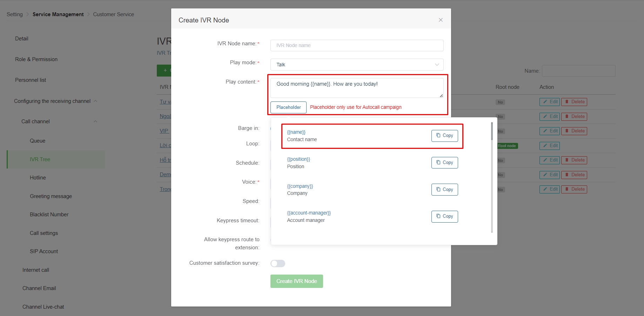Image resolution: width=644 pixels, height=316 pixels.
Task: Copy the {{company}} placeholder
Action: (x=444, y=190)
